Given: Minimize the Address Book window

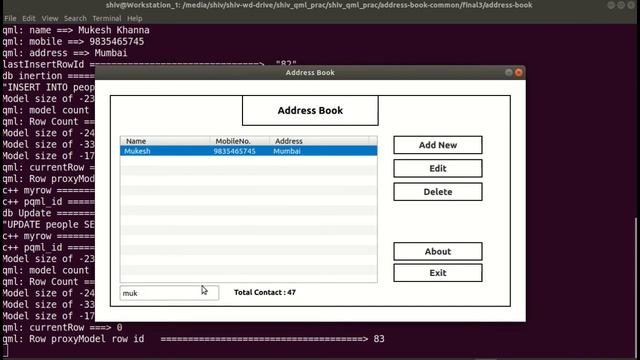Looking at the screenshot, I should tap(509, 73).
